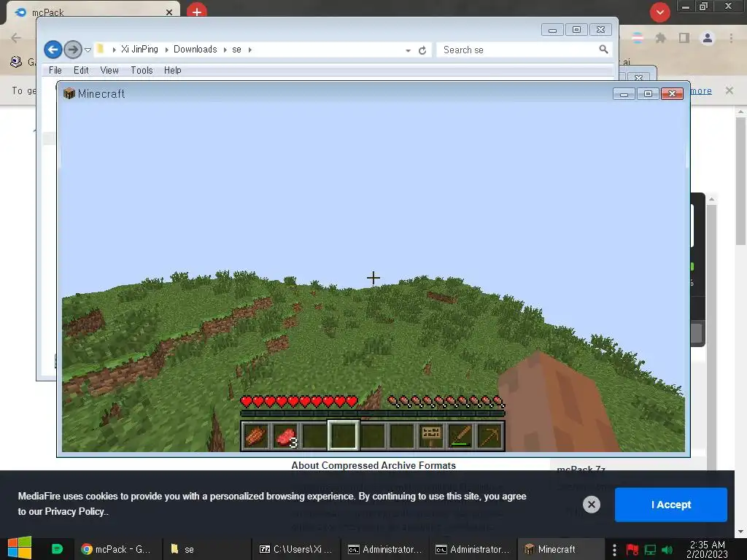Click the magnifier icon in Explorer search
This screenshot has height=560, width=747.
603,49
